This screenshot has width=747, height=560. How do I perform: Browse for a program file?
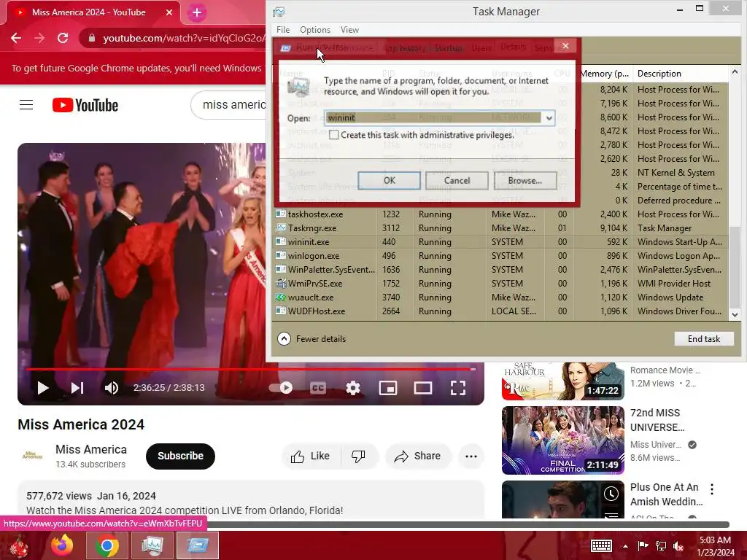(x=525, y=181)
